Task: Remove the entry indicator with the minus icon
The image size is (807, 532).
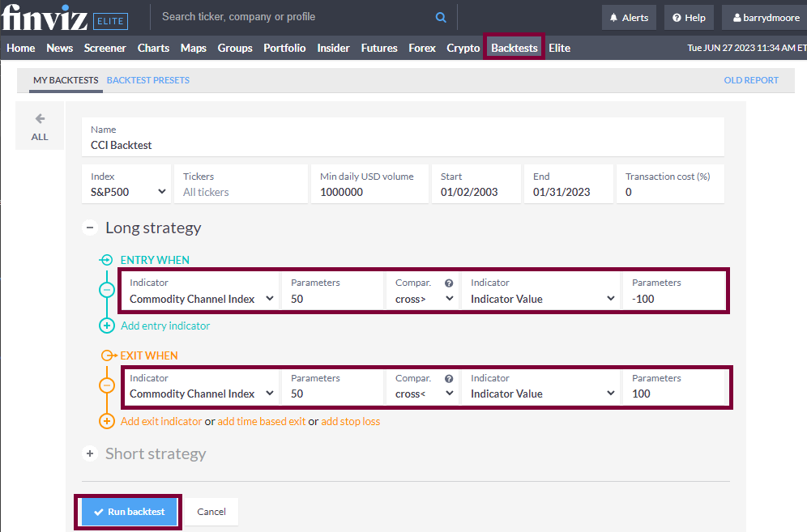Action: point(106,289)
